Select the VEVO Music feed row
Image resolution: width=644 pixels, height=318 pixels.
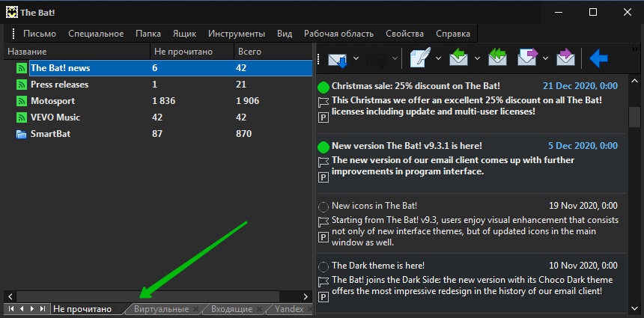[158, 117]
